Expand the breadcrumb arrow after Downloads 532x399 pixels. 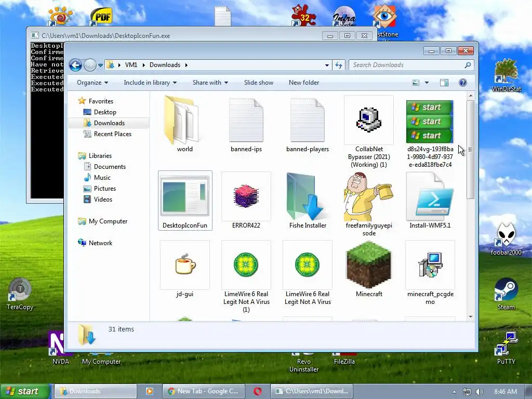click(187, 65)
